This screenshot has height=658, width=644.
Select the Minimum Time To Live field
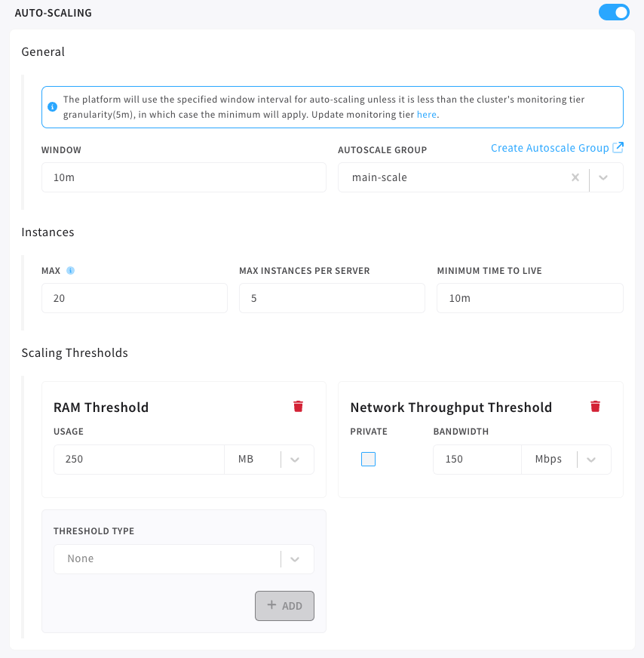click(529, 298)
